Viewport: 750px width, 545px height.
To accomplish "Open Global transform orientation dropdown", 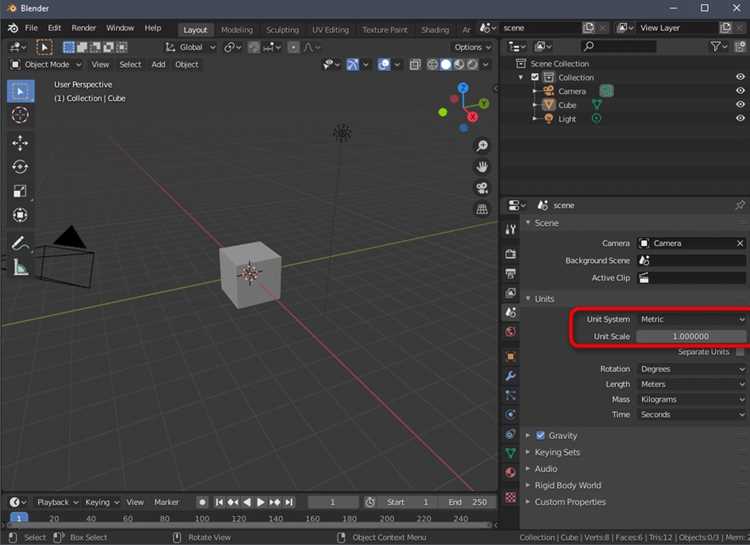I will (x=190, y=47).
